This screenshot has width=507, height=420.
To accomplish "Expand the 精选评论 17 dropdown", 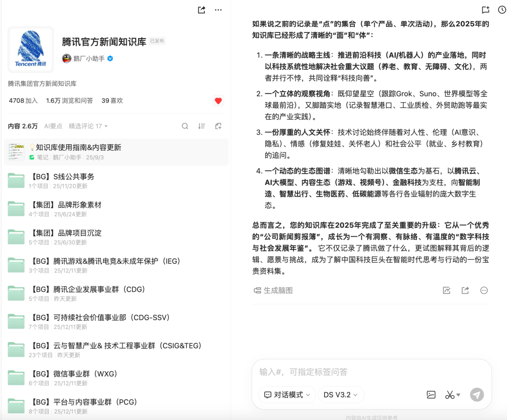I will click(x=88, y=126).
